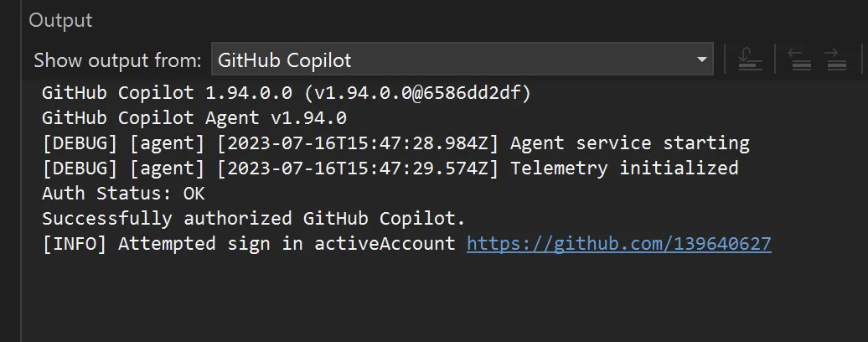
Task: Go to the previous message in output
Action: [x=801, y=60]
